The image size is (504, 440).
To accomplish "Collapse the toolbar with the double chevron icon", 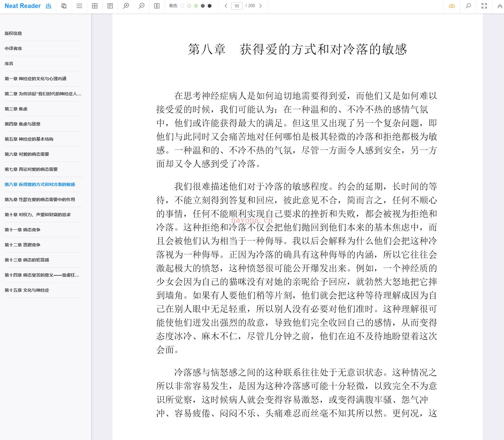I will point(500,6).
